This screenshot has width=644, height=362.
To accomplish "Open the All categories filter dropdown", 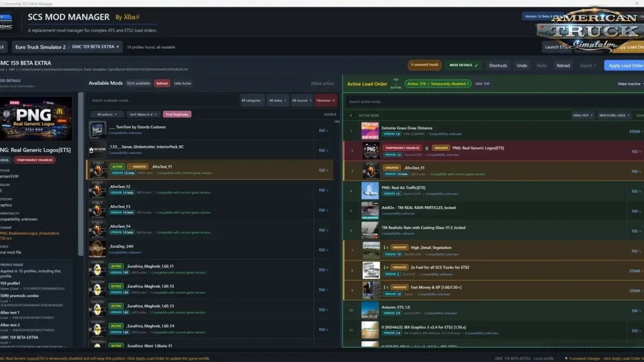I will (253, 101).
